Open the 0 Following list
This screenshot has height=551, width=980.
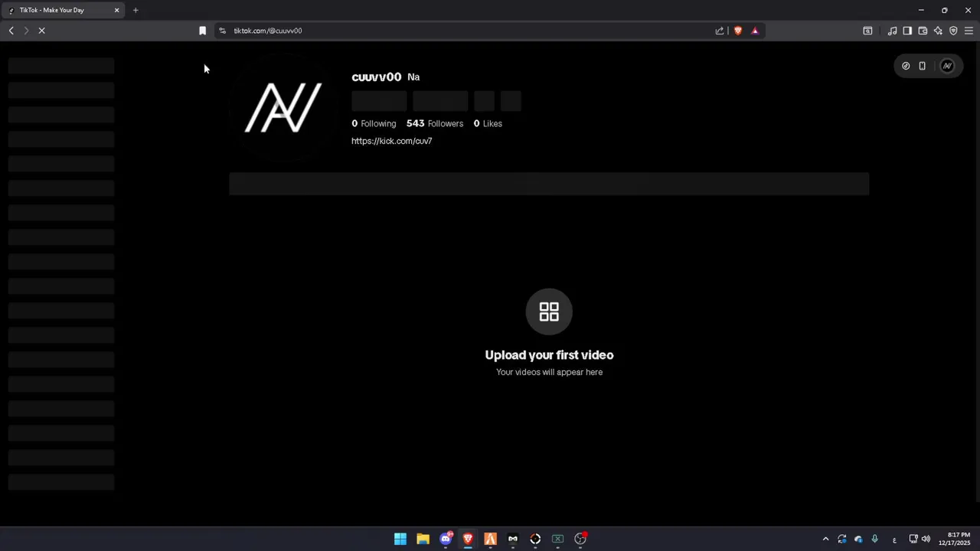click(374, 123)
